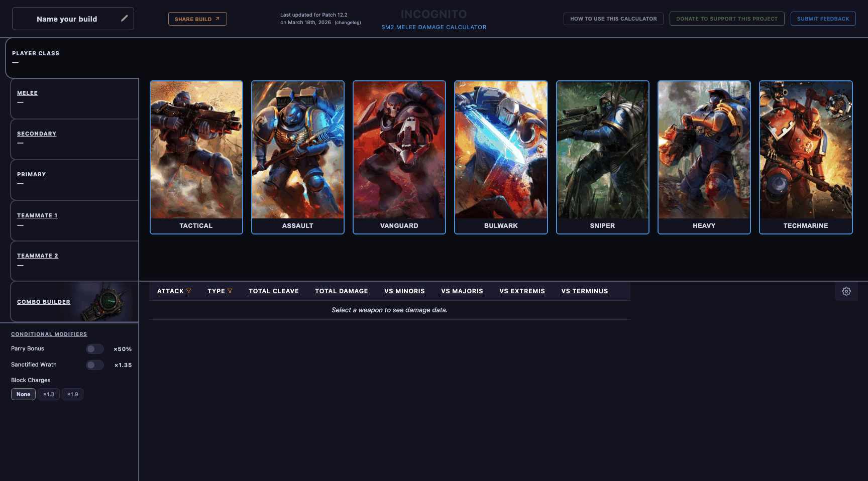Open the Attack column filter icon
This screenshot has height=481, width=868.
(189, 291)
